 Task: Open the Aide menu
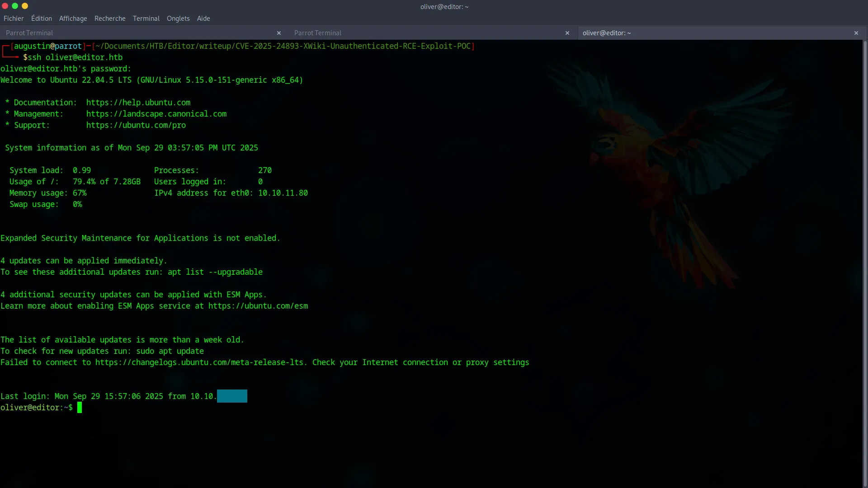coord(203,19)
